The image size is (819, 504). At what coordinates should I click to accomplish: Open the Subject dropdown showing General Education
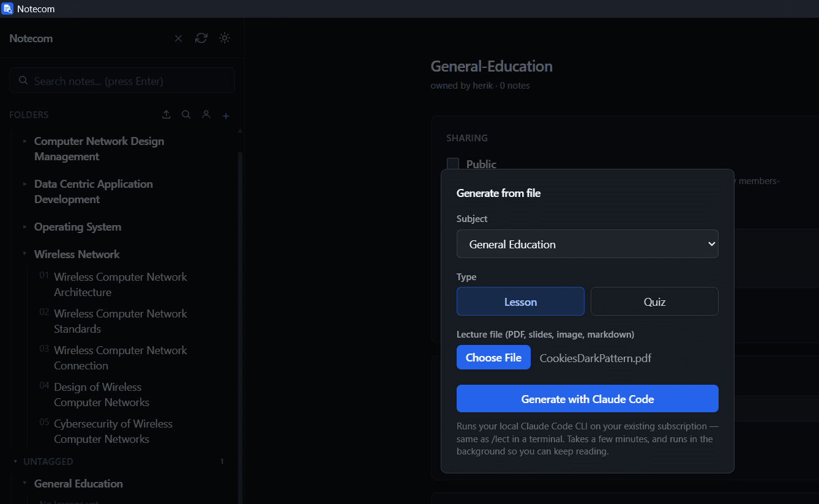pos(588,244)
